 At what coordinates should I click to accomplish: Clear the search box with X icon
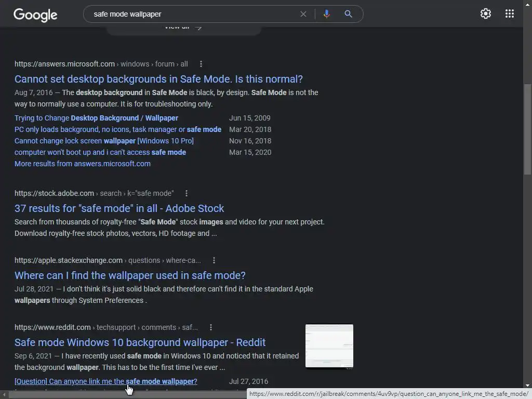pos(303,14)
